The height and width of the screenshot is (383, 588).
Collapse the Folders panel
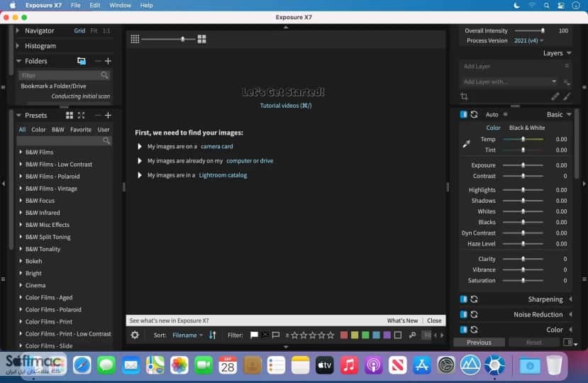(18, 61)
